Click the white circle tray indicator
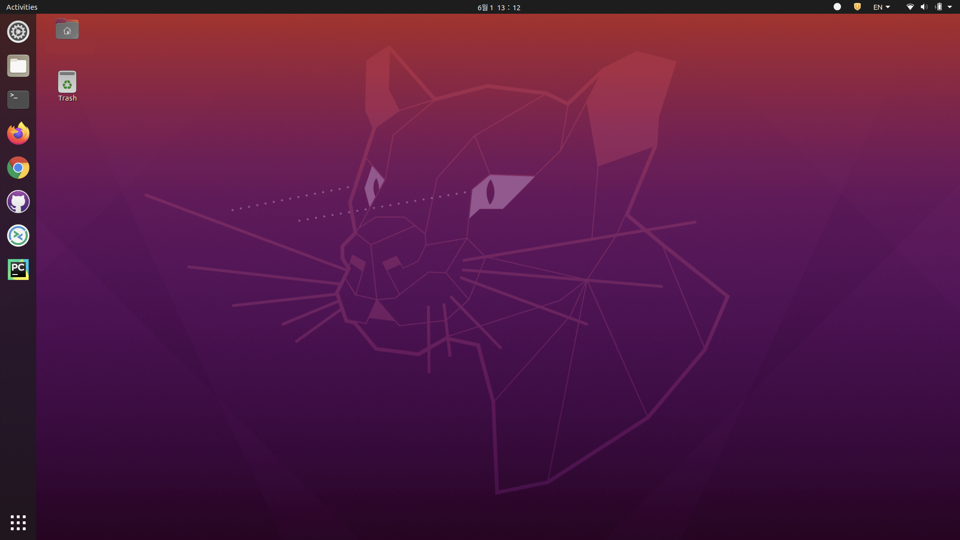 tap(837, 7)
